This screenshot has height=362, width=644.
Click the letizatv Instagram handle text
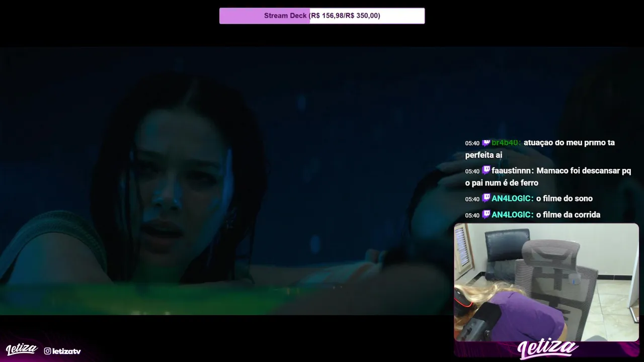coord(66,351)
